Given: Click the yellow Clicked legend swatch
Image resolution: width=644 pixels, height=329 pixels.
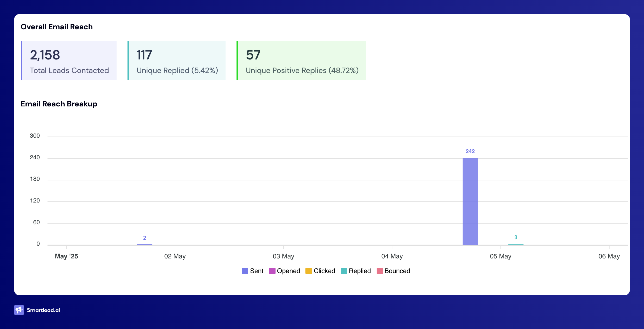Looking at the screenshot, I should [308, 271].
